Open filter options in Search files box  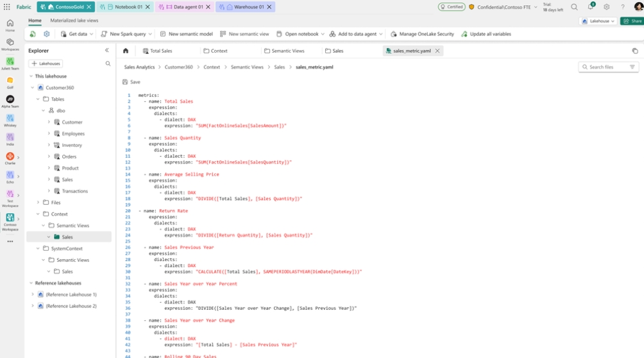coord(632,67)
